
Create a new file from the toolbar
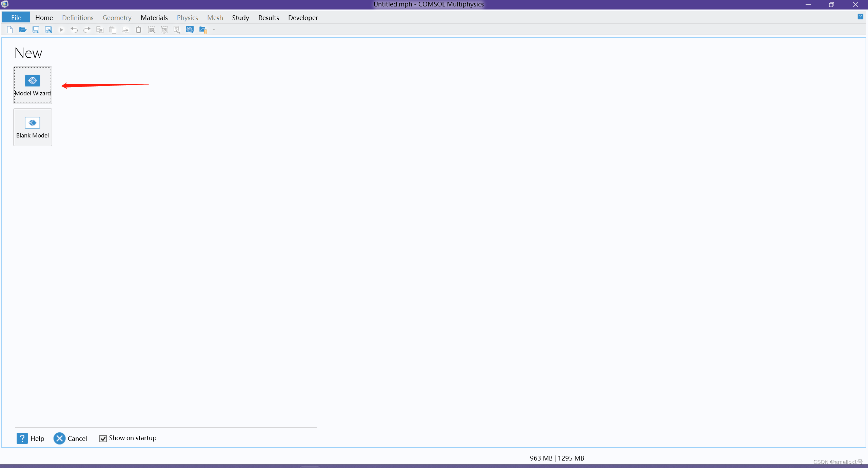point(9,30)
